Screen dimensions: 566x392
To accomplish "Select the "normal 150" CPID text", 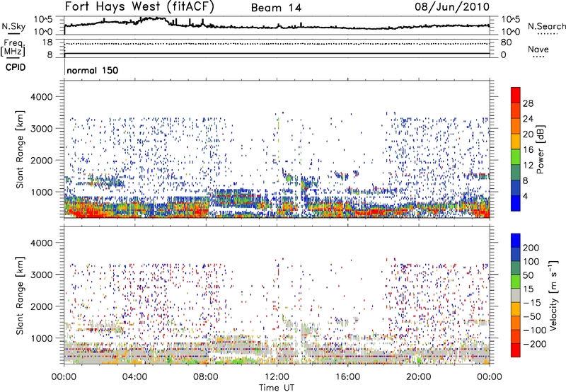I will tap(93, 70).
